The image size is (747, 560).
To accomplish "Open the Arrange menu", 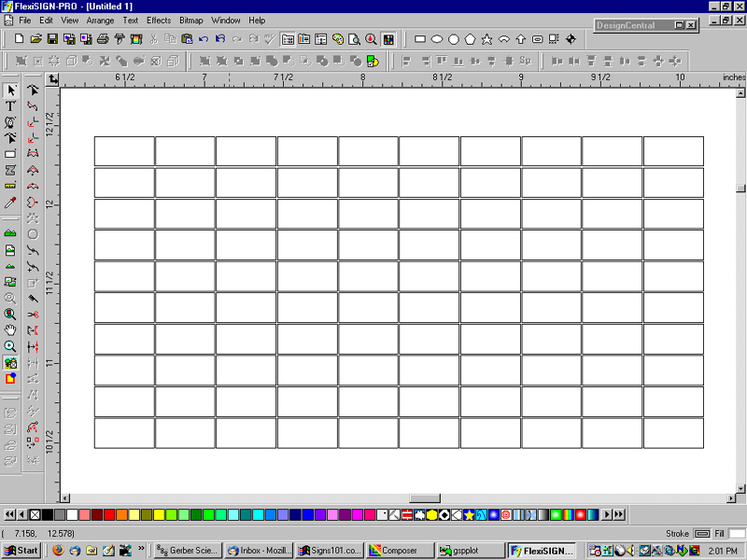I will (x=100, y=21).
